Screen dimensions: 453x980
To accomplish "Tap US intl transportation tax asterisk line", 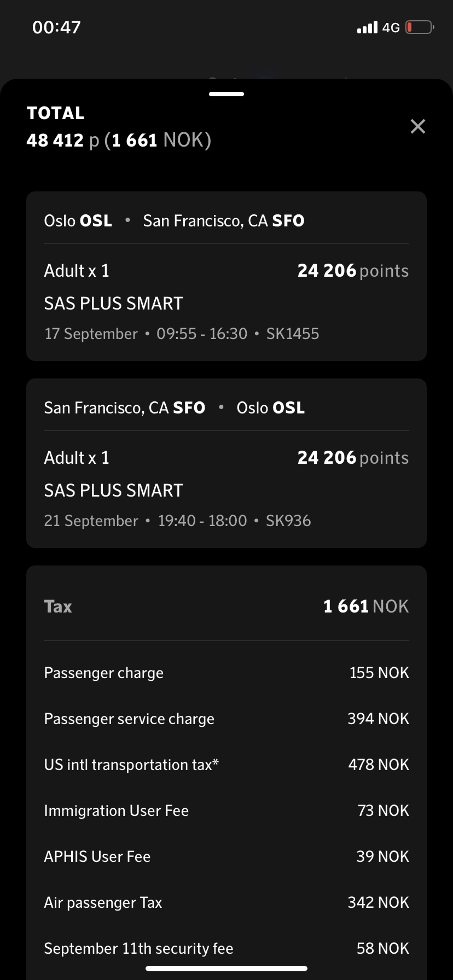I will tap(132, 765).
